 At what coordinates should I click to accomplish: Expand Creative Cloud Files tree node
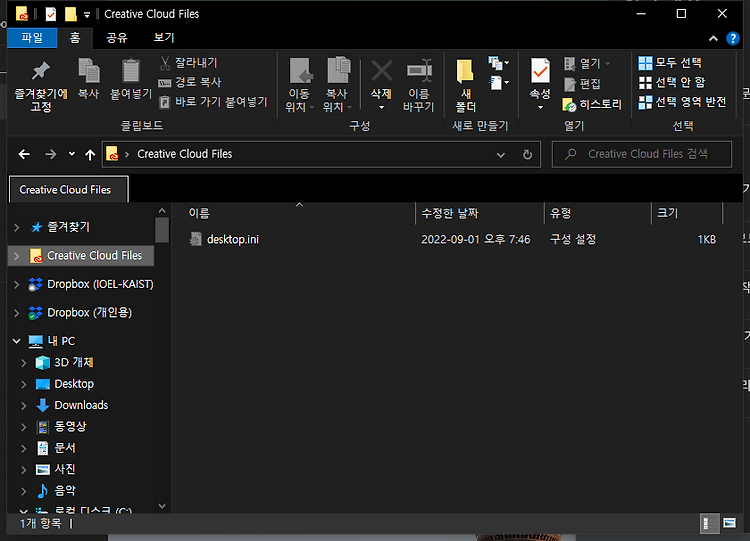pos(17,256)
